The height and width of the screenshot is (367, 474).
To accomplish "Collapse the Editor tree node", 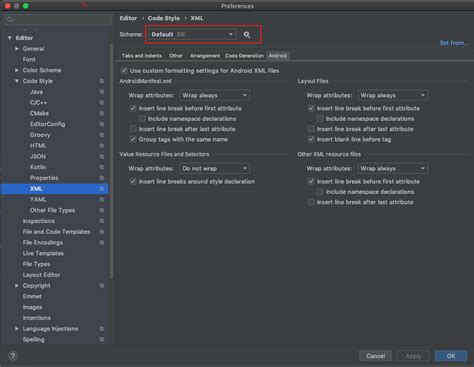I will (10, 38).
